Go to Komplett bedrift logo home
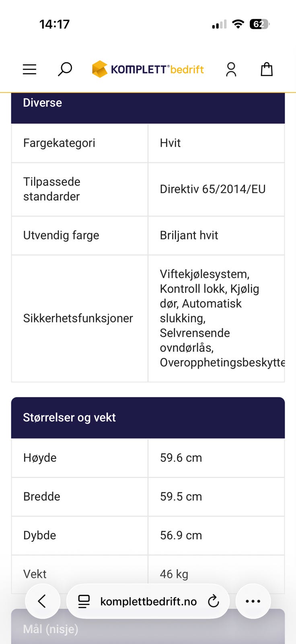This screenshot has height=644, width=296. 148,69
